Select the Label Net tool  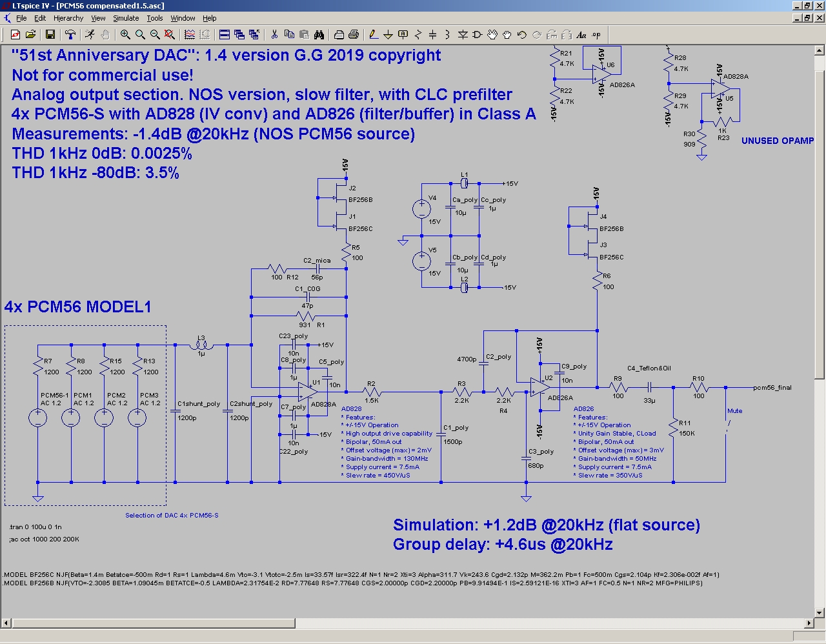(x=403, y=34)
